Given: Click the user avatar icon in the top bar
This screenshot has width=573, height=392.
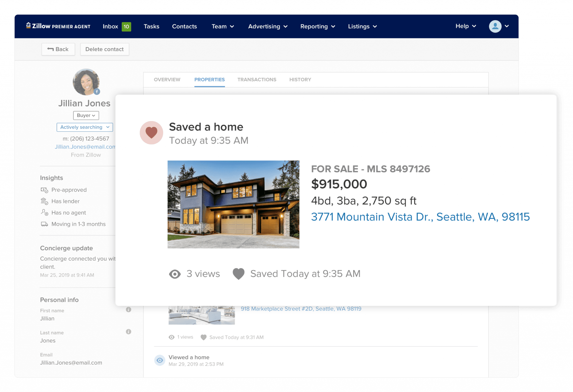Looking at the screenshot, I should coord(495,26).
